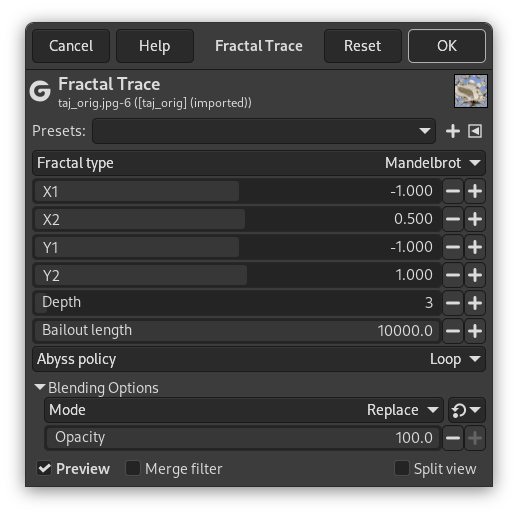Decrease the Depth value
The image size is (518, 515).
click(x=453, y=303)
